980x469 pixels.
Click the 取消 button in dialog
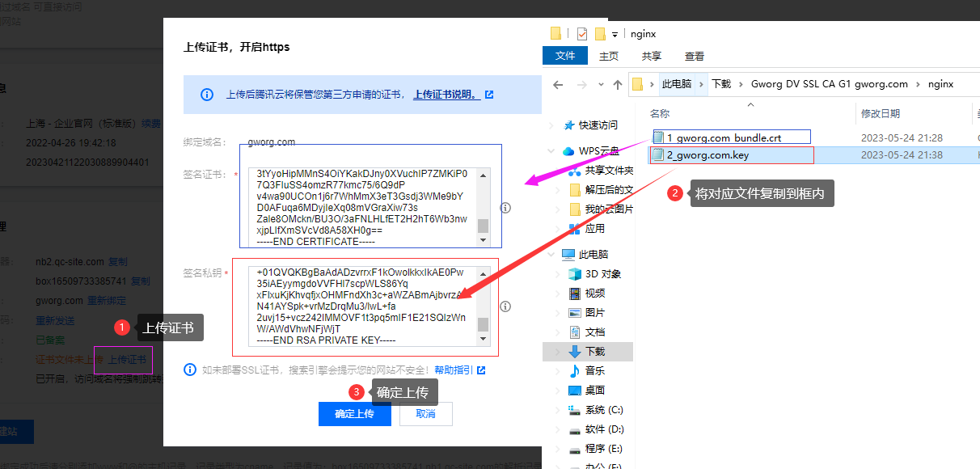click(425, 414)
